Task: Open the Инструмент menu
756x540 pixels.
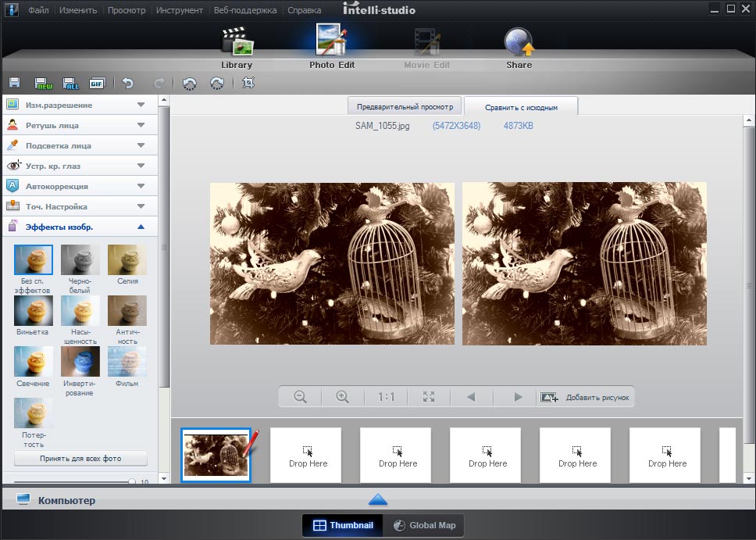Action: click(179, 10)
